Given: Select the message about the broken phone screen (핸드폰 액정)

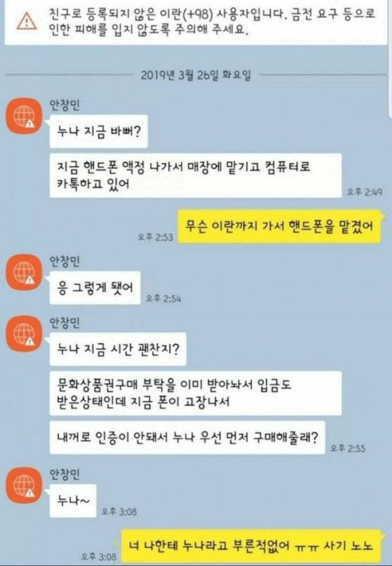Looking at the screenshot, I should (x=195, y=175).
